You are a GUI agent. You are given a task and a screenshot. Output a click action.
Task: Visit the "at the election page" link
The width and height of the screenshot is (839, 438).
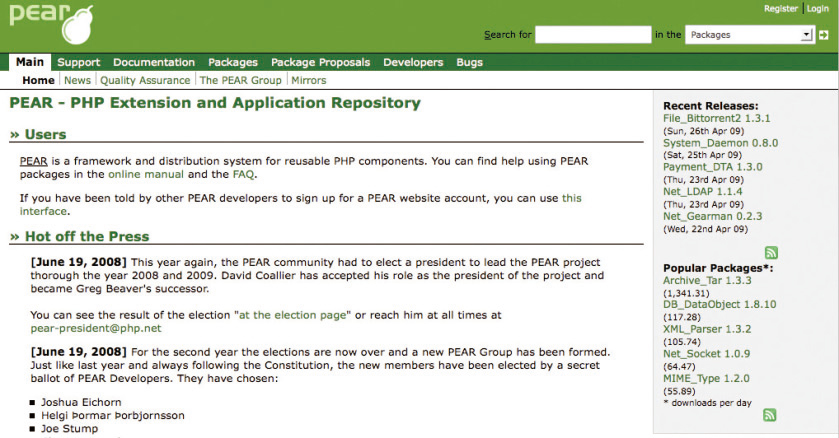pos(292,315)
